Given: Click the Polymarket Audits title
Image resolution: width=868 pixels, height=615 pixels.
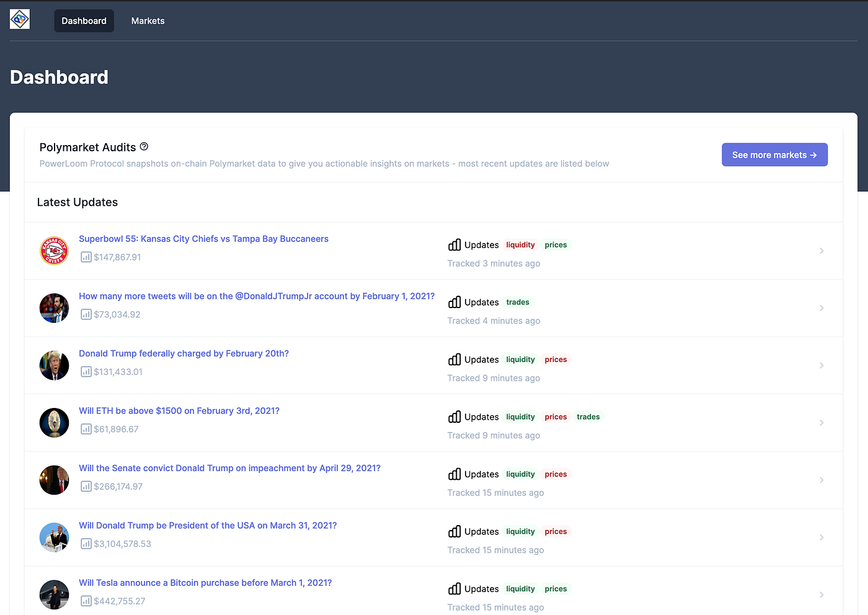Looking at the screenshot, I should (87, 148).
